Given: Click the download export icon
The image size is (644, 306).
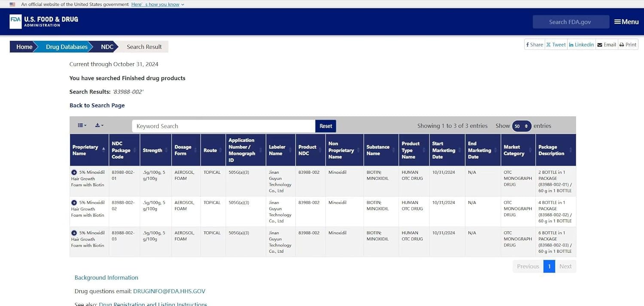Looking at the screenshot, I should pos(99,126).
